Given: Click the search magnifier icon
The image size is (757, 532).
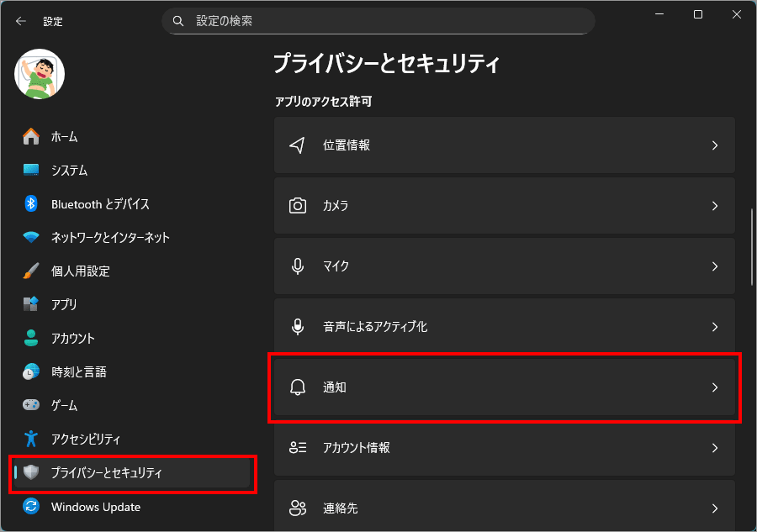Looking at the screenshot, I should (x=178, y=21).
